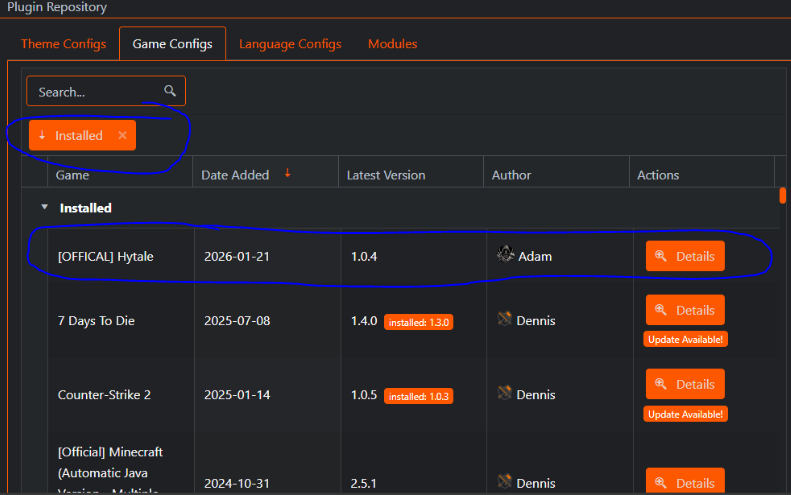Image resolution: width=791 pixels, height=495 pixels.
Task: Click Adam's author avatar icon
Action: tap(505, 255)
